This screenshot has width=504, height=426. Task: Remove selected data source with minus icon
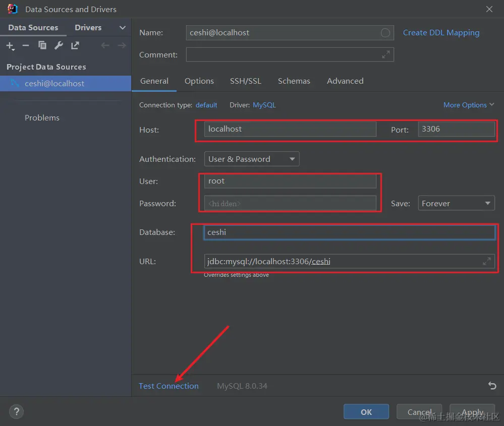(26, 45)
